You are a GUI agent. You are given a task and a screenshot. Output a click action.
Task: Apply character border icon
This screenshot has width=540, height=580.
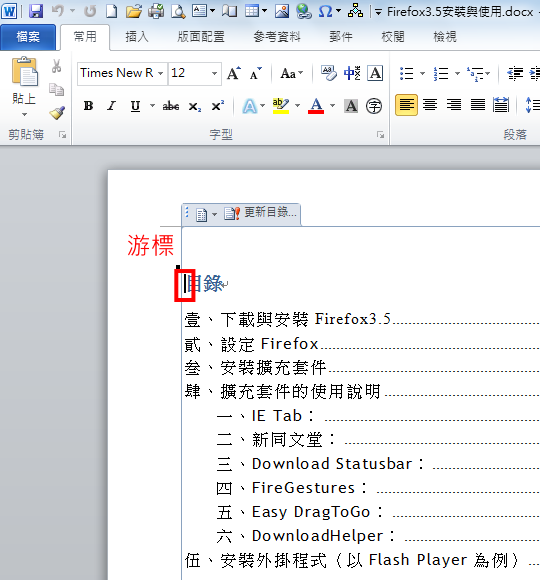tap(375, 73)
